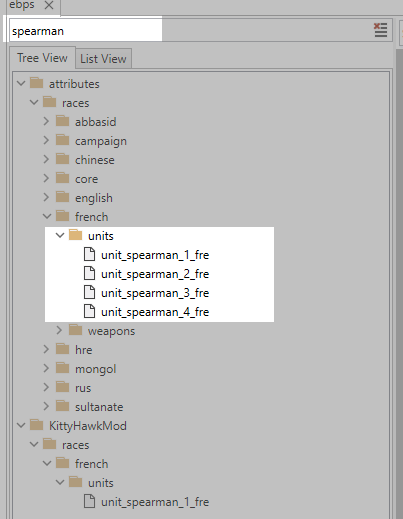Click the clear search filter icon

(380, 30)
